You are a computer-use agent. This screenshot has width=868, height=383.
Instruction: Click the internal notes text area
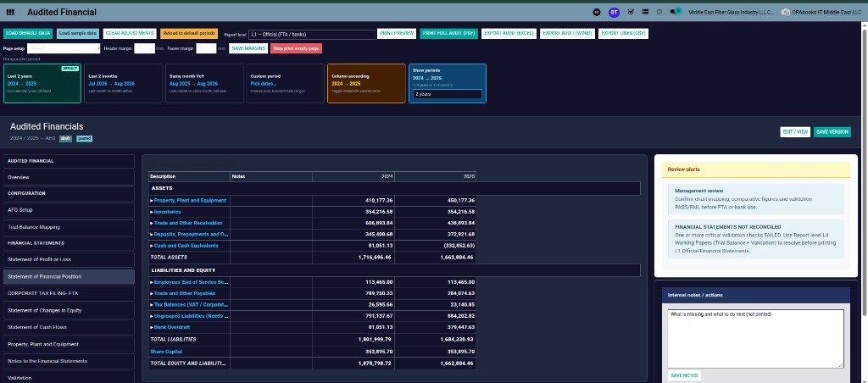[x=755, y=339]
